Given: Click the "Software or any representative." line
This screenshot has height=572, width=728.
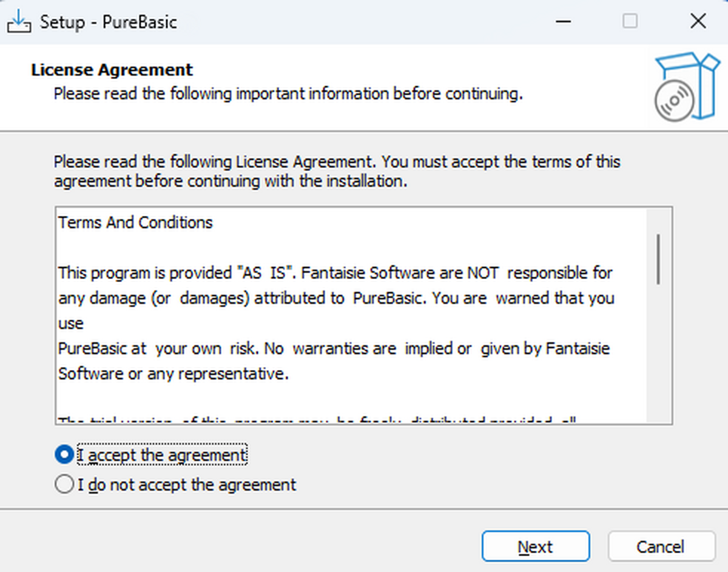Looking at the screenshot, I should click(x=174, y=374).
